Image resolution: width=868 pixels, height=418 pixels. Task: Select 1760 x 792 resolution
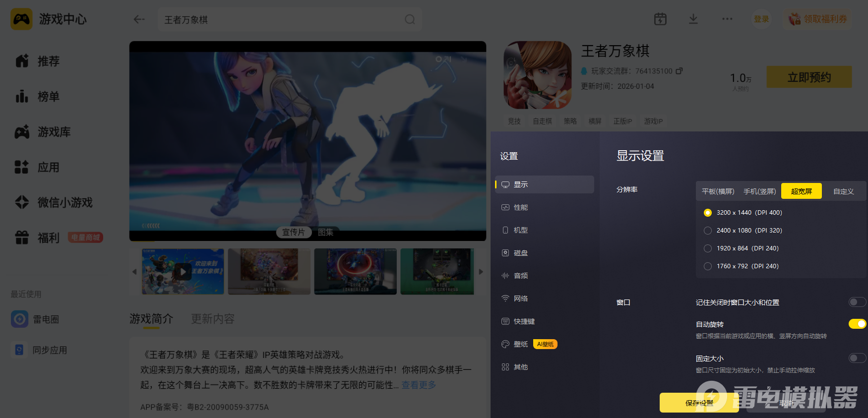pos(708,266)
